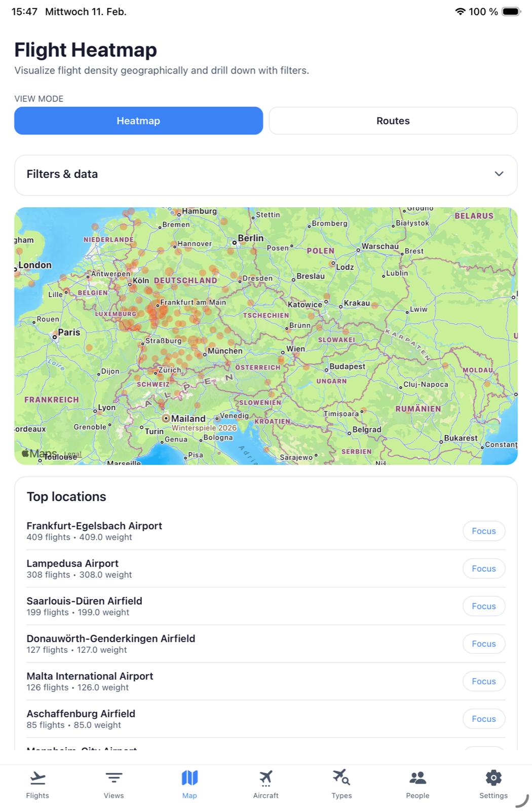
Task: Focus on Aschaffenburg Airfield
Action: 484,719
